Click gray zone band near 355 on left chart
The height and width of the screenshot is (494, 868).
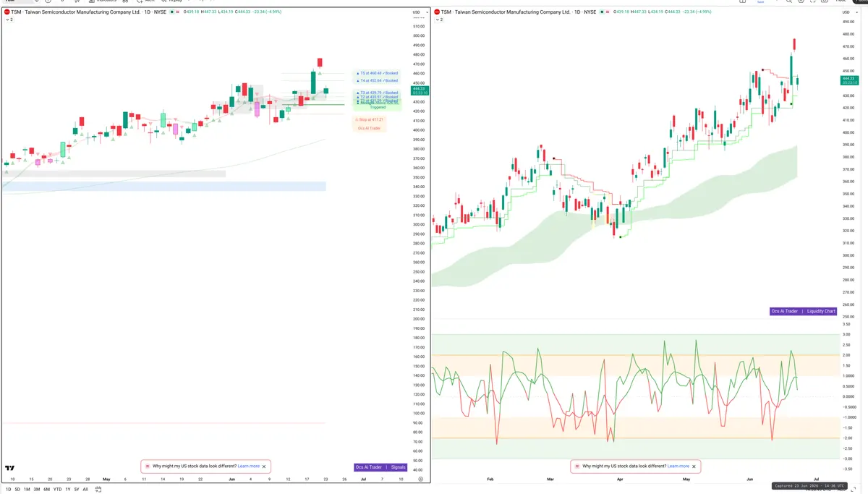coord(114,174)
